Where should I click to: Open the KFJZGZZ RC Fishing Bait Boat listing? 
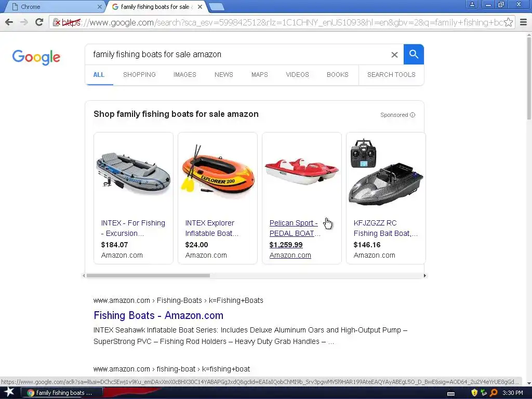pyautogui.click(x=385, y=228)
